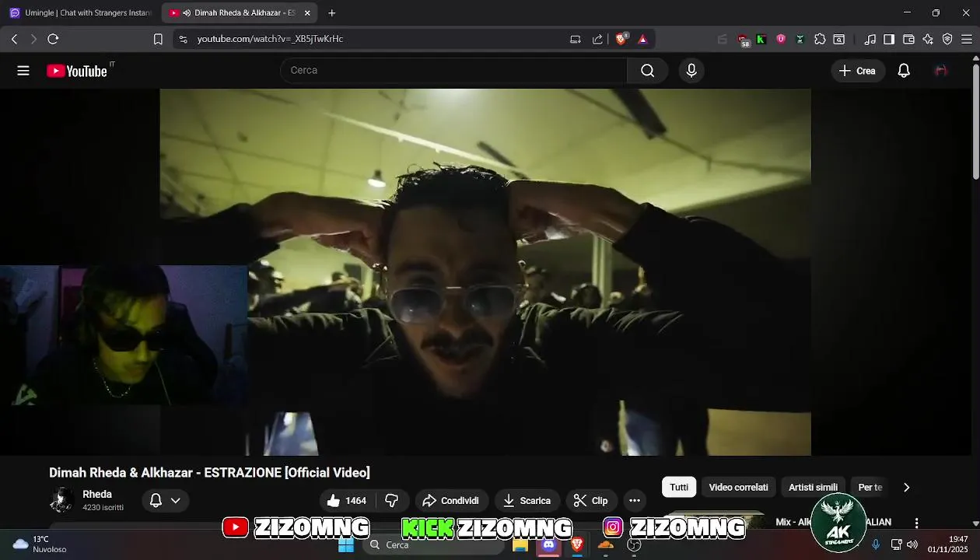Mute audio on the YouTube tab
The width and height of the screenshot is (980, 560).
point(187,13)
